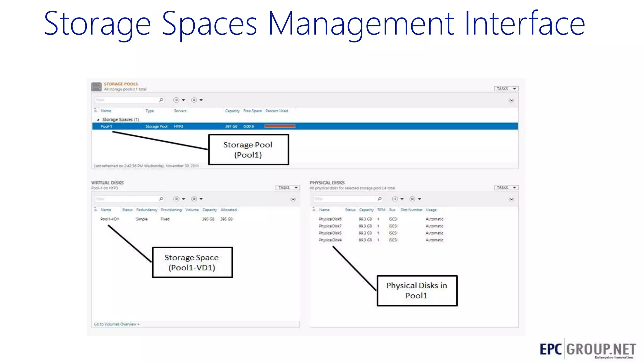
Task: Sort virtual disks by Redundancy column
Action: tap(147, 210)
